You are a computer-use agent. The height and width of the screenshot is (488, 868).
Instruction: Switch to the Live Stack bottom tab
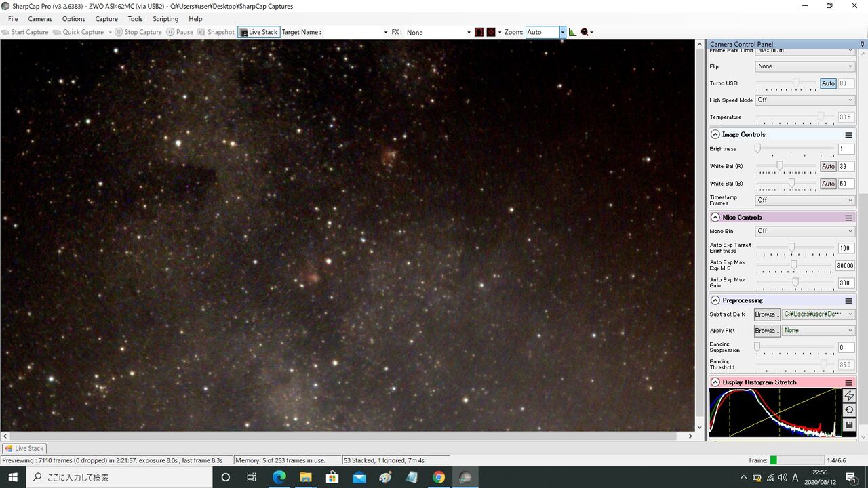click(x=24, y=448)
